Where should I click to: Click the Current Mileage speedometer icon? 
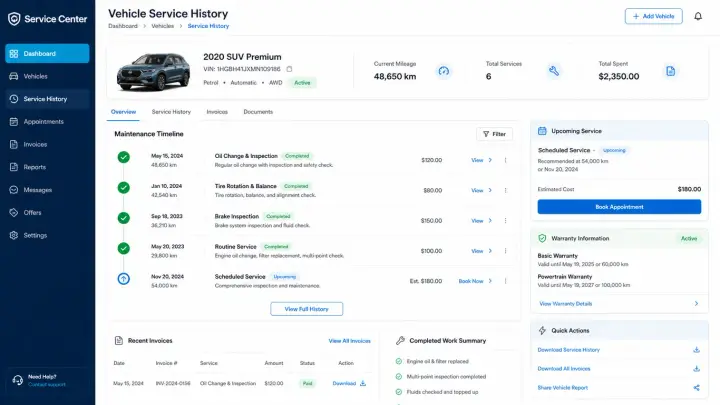tap(444, 71)
